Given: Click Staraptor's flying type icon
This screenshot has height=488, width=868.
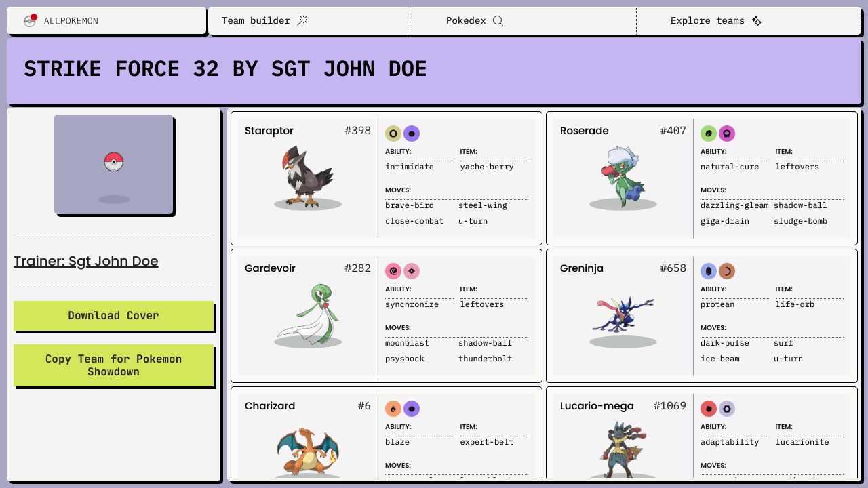Looking at the screenshot, I should pos(412,134).
